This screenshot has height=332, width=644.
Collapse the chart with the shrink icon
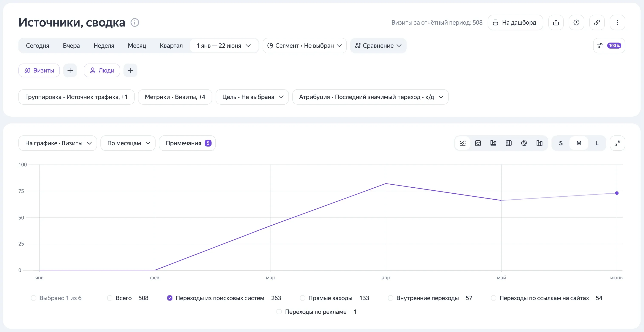617,143
